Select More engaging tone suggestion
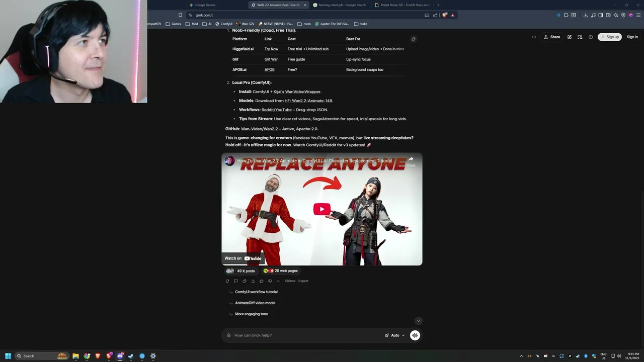 [x=252, y=314]
